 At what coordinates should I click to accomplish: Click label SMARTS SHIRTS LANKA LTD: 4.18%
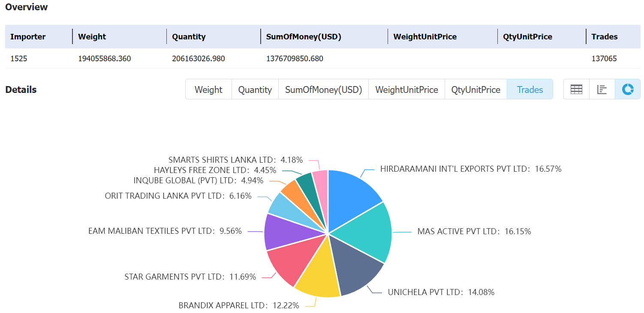click(235, 160)
